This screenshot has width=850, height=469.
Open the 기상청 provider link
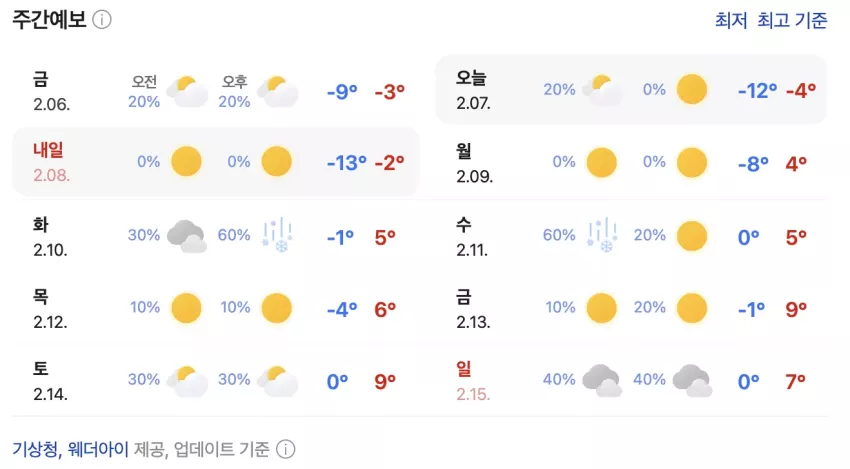click(x=35, y=449)
